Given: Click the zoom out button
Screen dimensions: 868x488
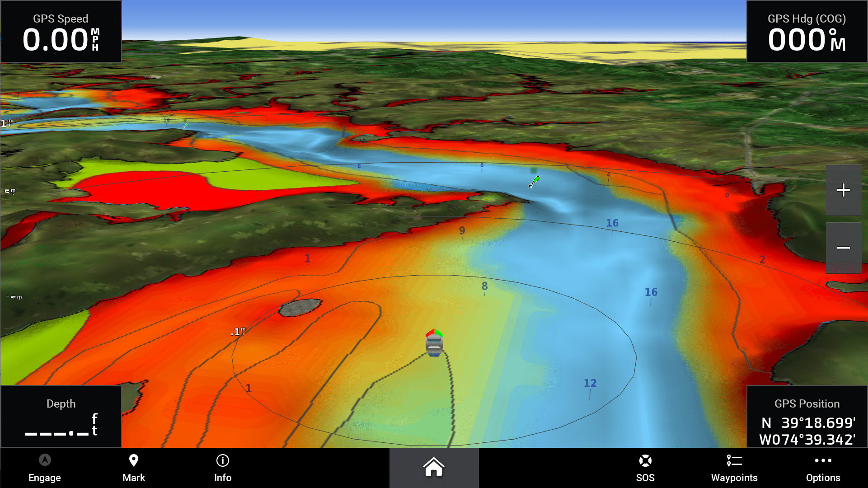Looking at the screenshot, I should [845, 247].
